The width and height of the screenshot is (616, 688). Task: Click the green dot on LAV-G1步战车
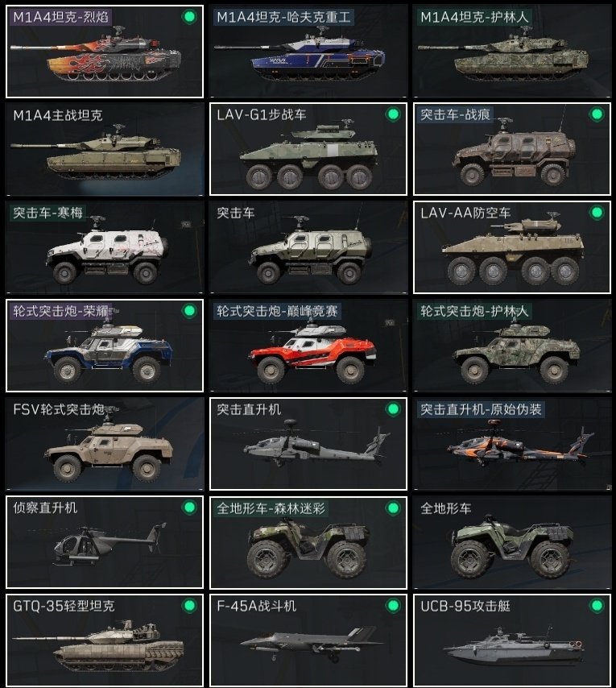393,114
